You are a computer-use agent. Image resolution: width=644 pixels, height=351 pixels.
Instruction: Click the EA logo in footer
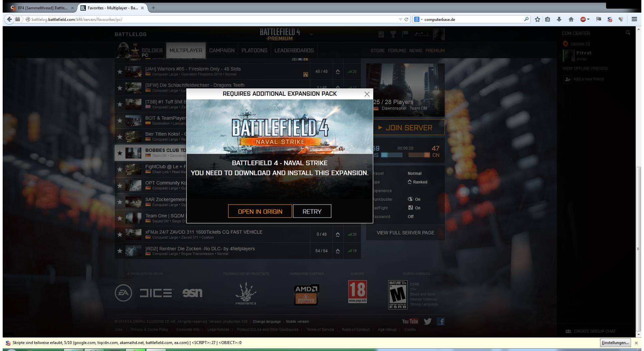[x=123, y=293]
